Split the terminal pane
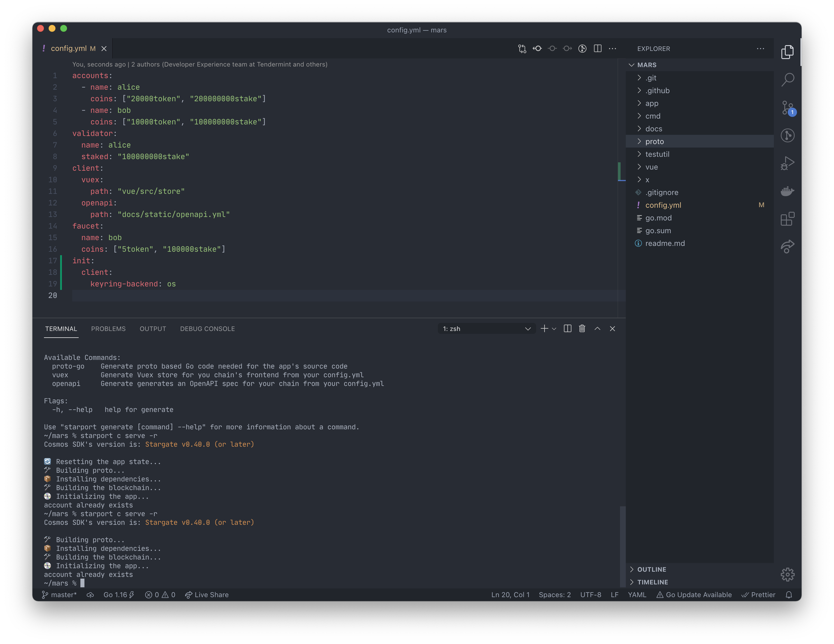This screenshot has height=644, width=834. [x=567, y=328]
